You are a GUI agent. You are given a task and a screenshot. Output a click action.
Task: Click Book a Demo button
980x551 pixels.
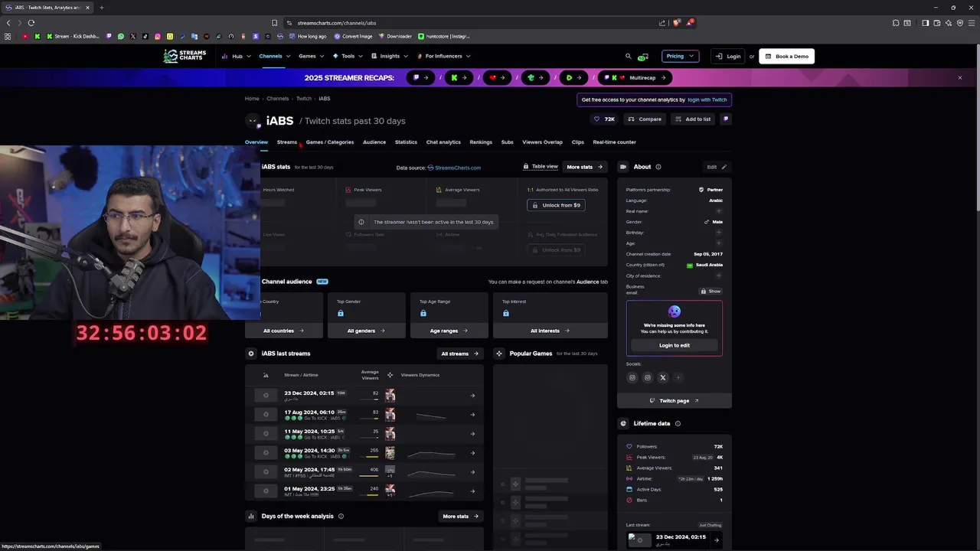pyautogui.click(x=786, y=56)
